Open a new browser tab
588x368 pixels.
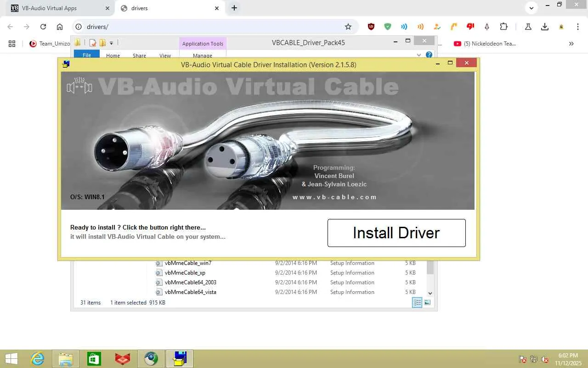pos(234,8)
